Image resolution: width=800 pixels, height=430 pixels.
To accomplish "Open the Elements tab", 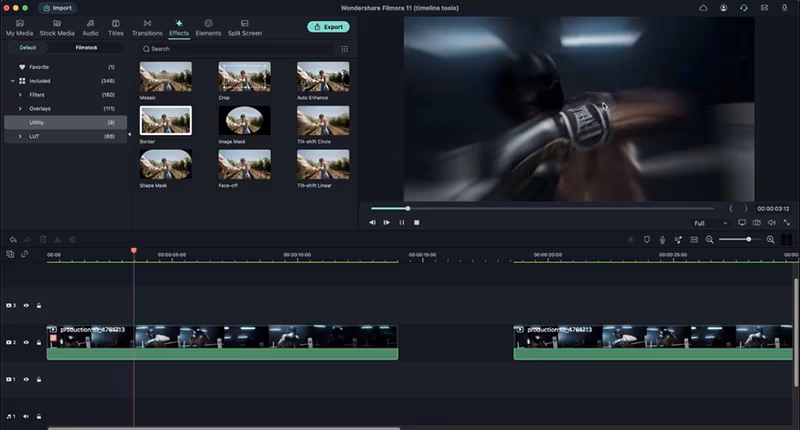I will [208, 28].
